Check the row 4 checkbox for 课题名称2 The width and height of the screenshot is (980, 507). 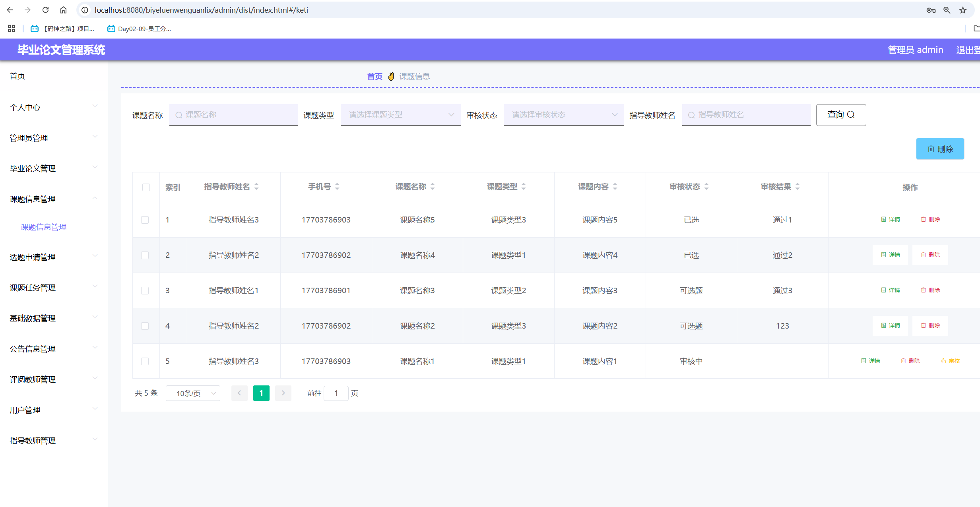(x=145, y=326)
